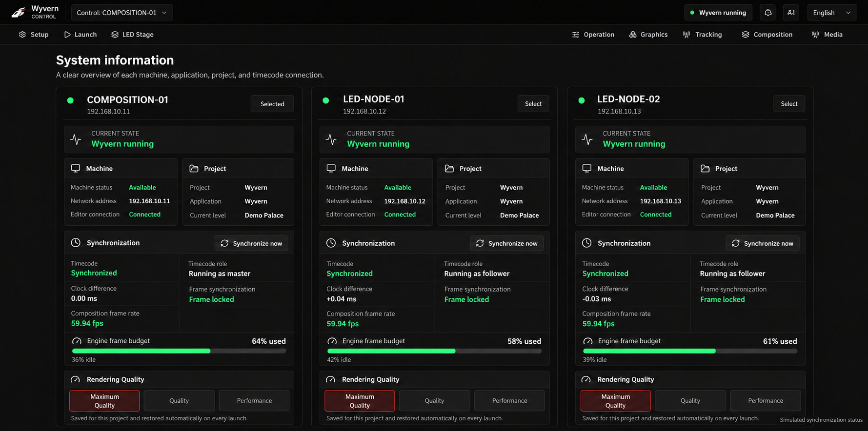The image size is (868, 431).
Task: Click the activity pulse icon for LED-NODE-02
Action: pyautogui.click(x=587, y=139)
